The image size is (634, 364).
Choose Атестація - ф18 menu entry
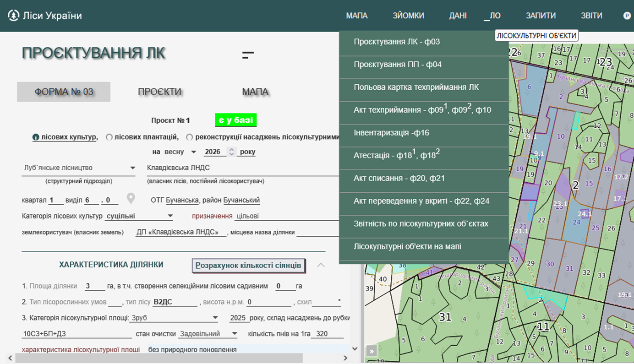424,155
